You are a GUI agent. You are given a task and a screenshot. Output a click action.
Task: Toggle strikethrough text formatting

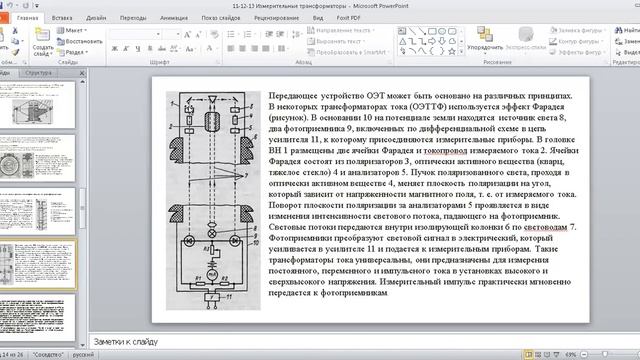162,49
